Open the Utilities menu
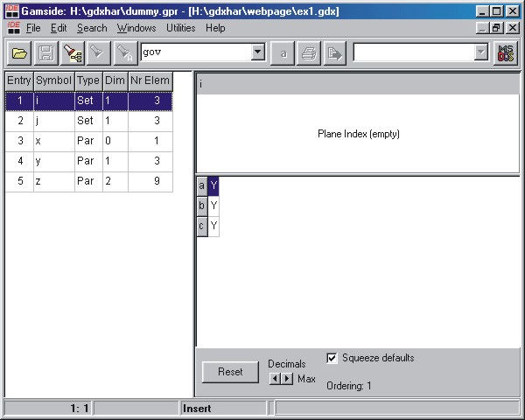Image resolution: width=525 pixels, height=420 pixels. 180,28
